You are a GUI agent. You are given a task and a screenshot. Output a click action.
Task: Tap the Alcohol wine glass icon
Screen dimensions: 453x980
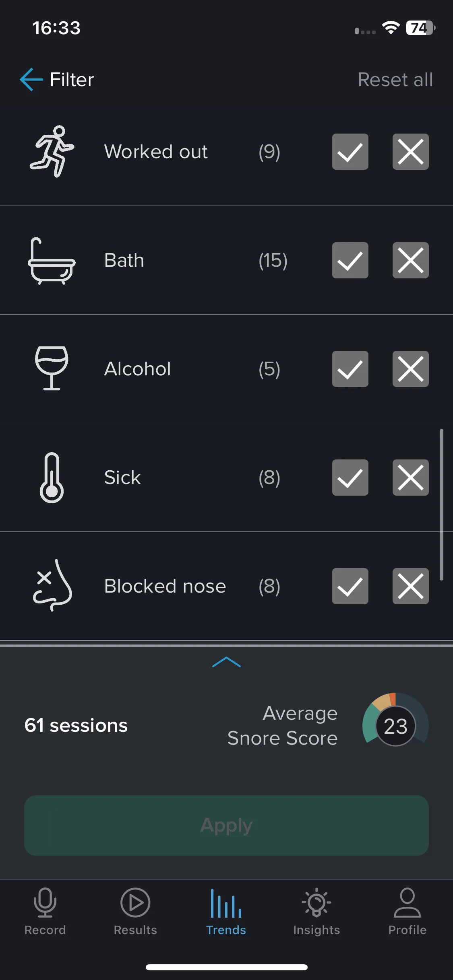52,369
